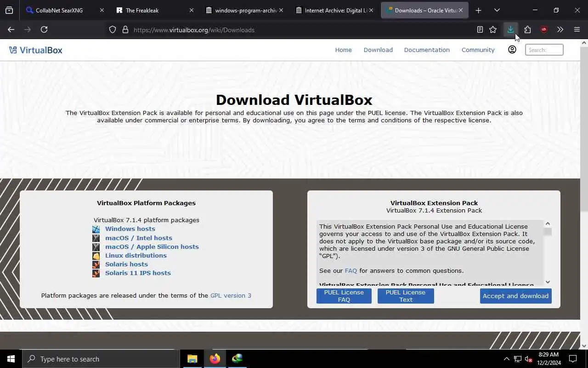This screenshot has width=588, height=368.
Task: Click Accept and download button
Action: 515,296
